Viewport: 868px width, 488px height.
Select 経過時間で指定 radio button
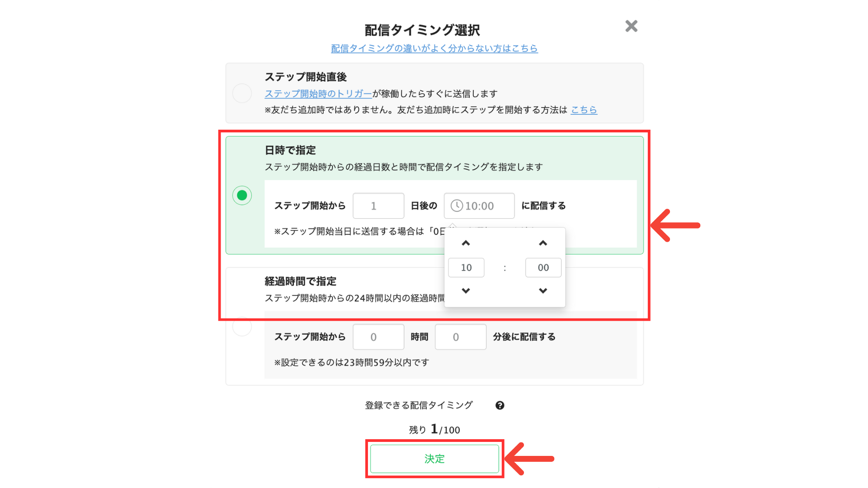pyautogui.click(x=242, y=327)
